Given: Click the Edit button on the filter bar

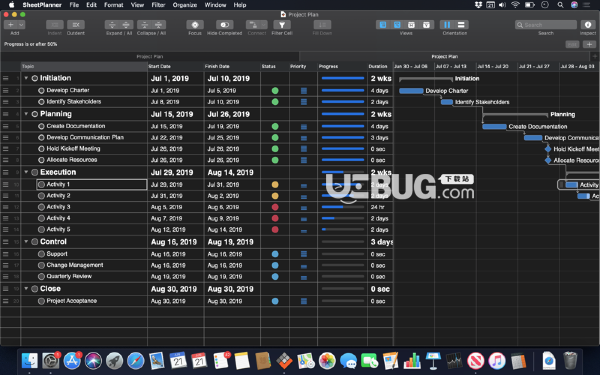Looking at the screenshot, I should point(572,44).
